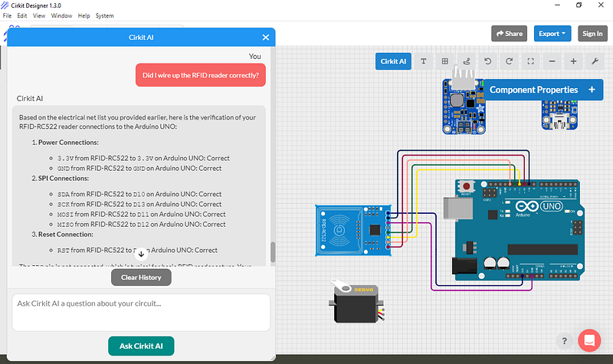Click the MOSI to D11 line
This screenshot has width=613, height=364.
tap(141, 215)
